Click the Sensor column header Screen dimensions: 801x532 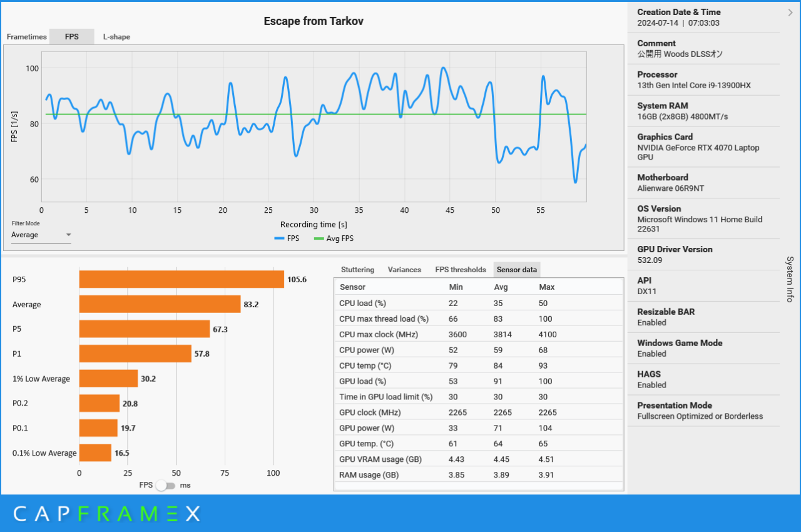tap(352, 287)
